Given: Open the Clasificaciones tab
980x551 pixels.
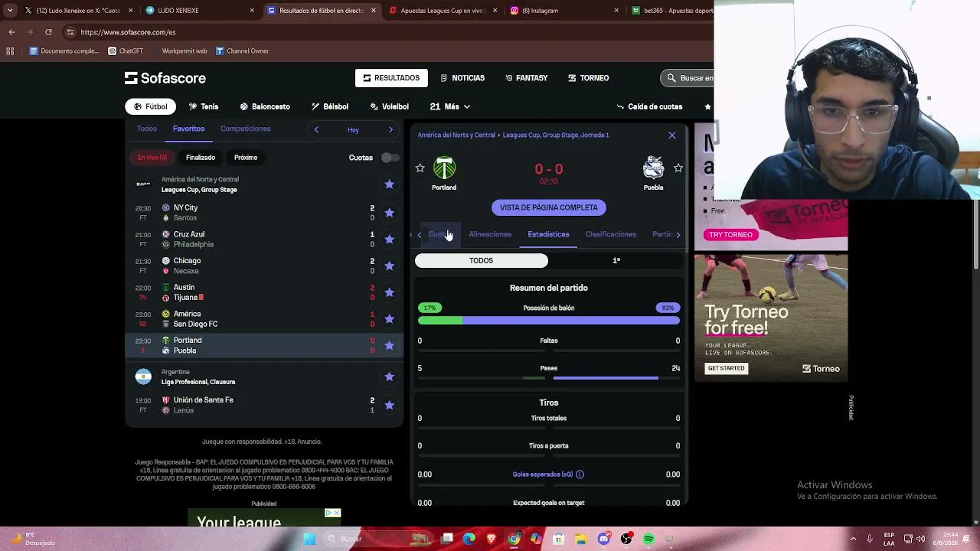Looking at the screenshot, I should [x=610, y=234].
